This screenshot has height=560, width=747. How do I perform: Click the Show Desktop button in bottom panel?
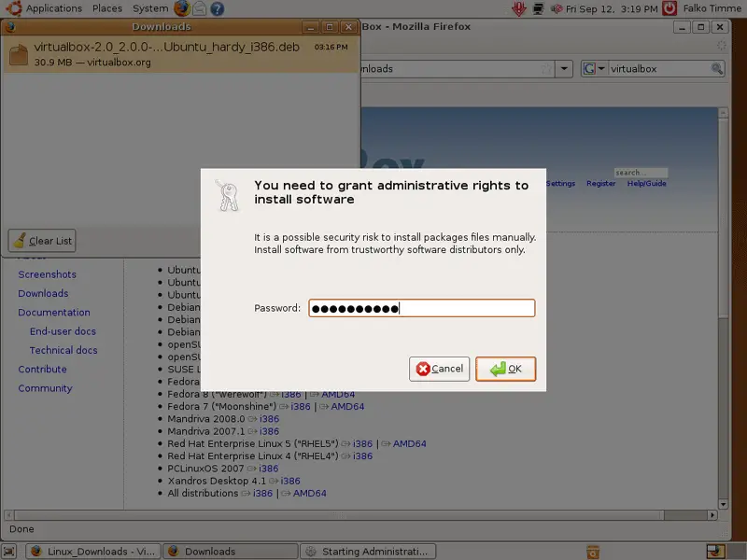(9, 552)
